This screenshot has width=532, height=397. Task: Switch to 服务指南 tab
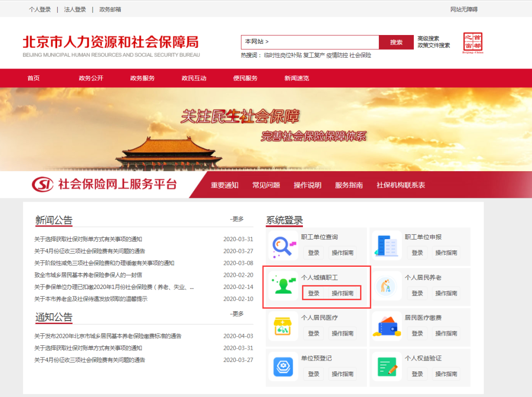coord(349,185)
